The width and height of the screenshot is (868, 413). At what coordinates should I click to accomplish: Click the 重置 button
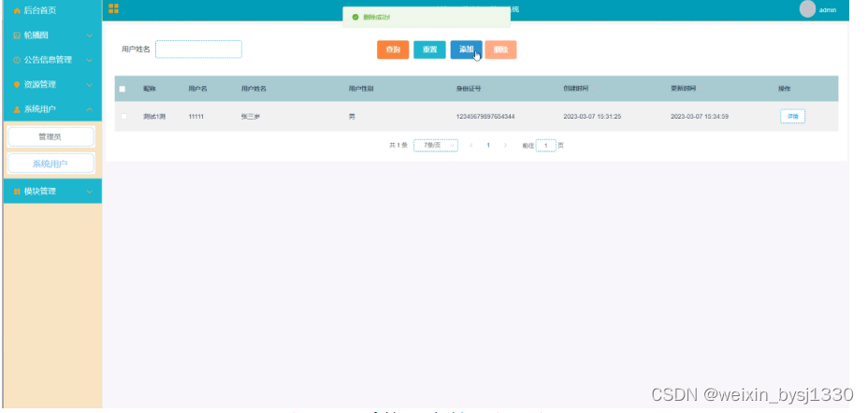[429, 50]
